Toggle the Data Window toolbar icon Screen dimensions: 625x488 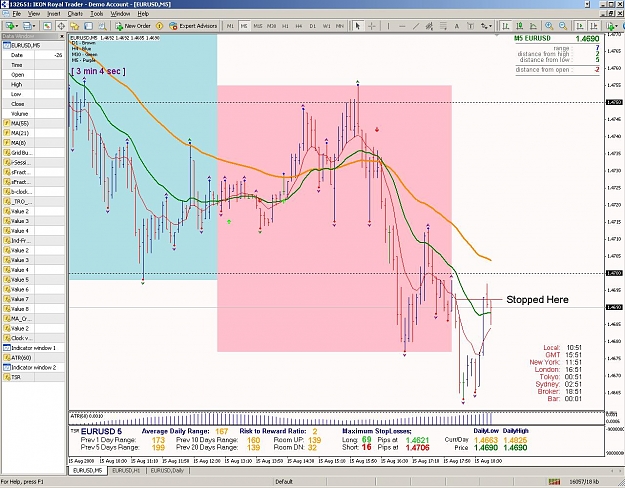61,26
